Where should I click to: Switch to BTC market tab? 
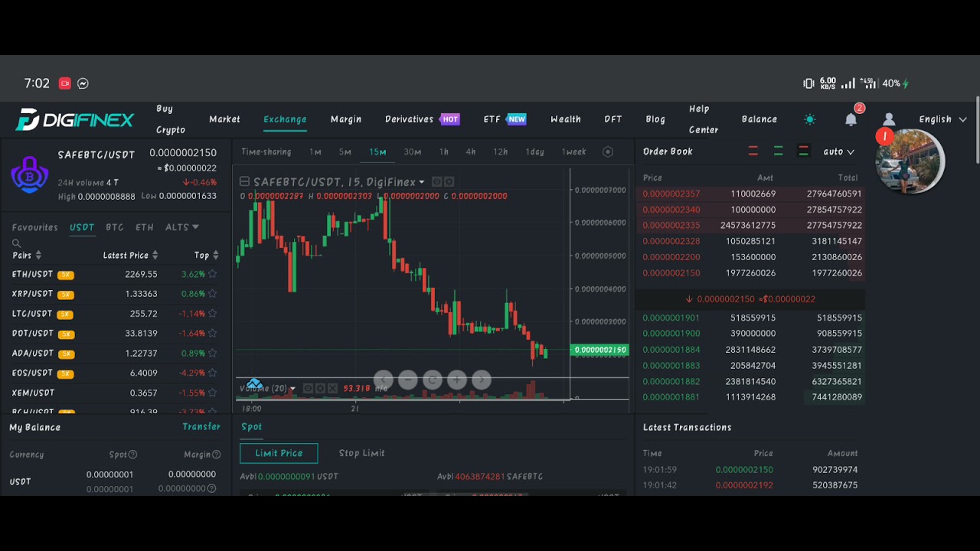115,227
